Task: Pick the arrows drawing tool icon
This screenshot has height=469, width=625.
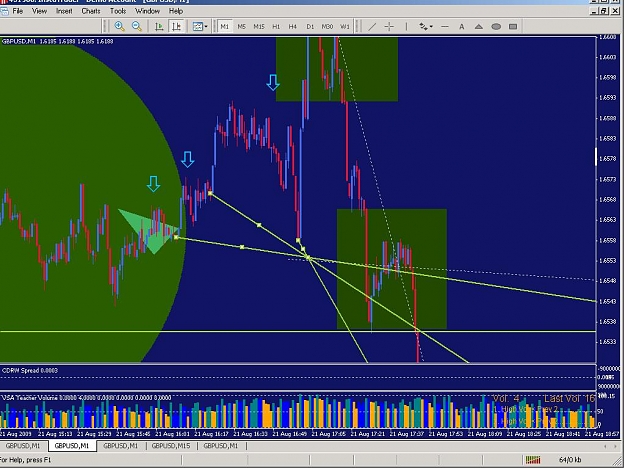Action: click(x=423, y=26)
